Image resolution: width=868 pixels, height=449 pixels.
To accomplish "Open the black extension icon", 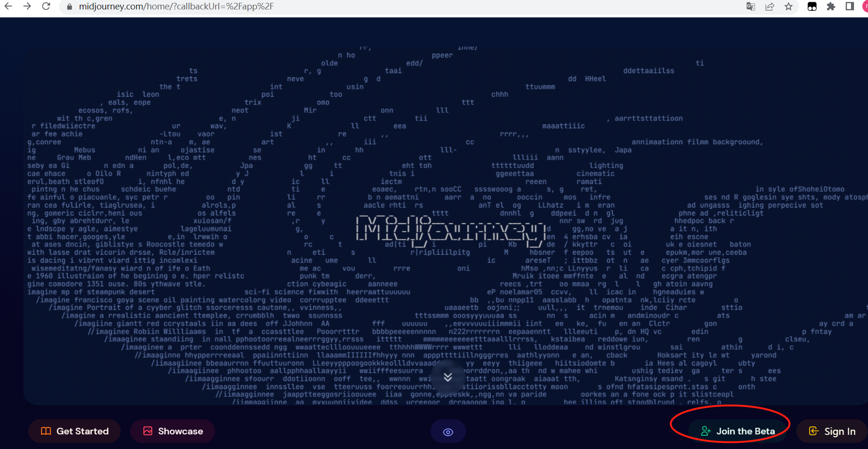I will click(812, 7).
